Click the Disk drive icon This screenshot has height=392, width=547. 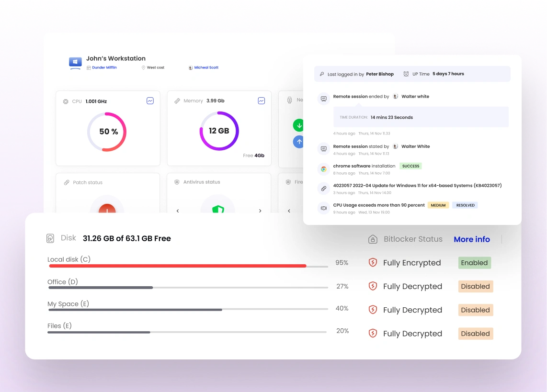click(x=50, y=238)
